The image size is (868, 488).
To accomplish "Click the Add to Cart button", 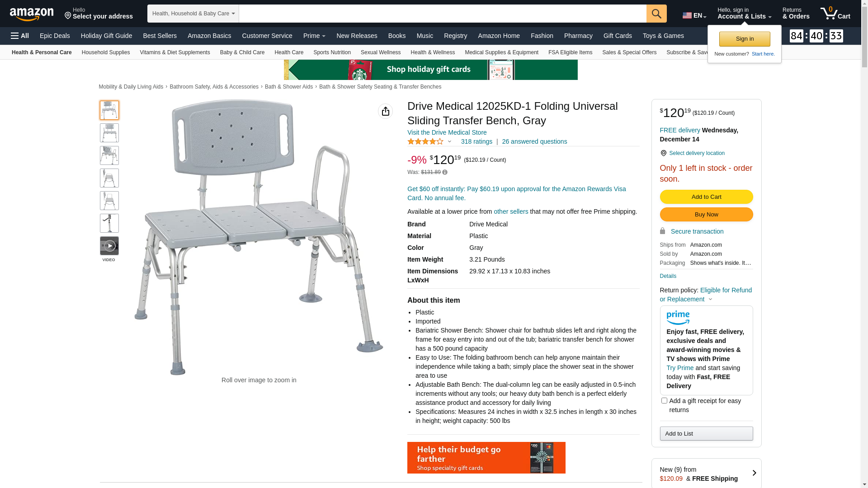I will click(706, 197).
